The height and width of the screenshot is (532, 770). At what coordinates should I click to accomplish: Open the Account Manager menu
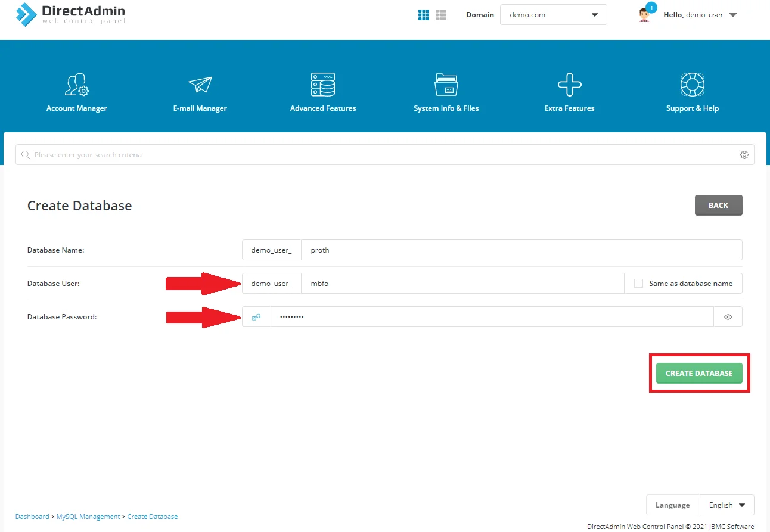click(77, 92)
